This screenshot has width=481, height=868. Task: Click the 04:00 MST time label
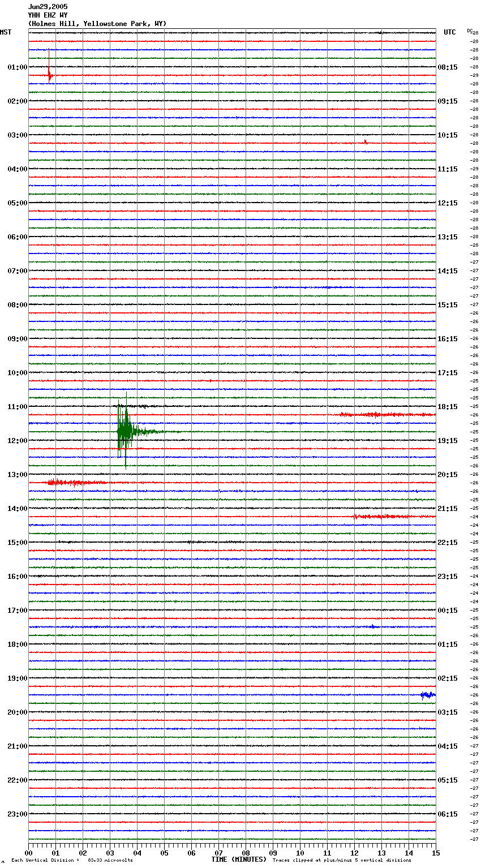(18, 169)
